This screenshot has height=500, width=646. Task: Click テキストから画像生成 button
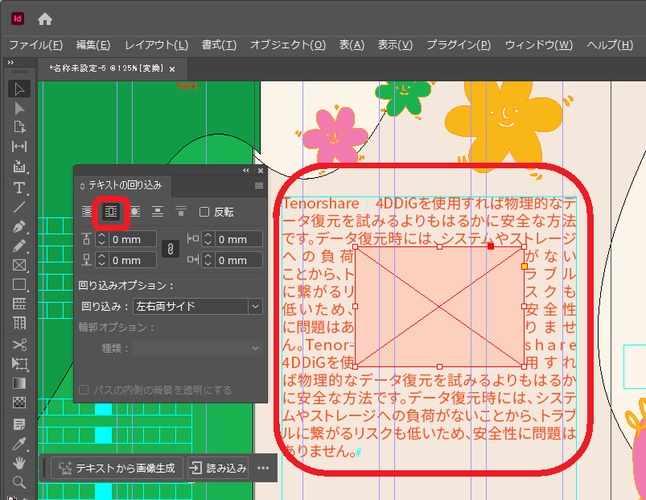click(x=117, y=468)
